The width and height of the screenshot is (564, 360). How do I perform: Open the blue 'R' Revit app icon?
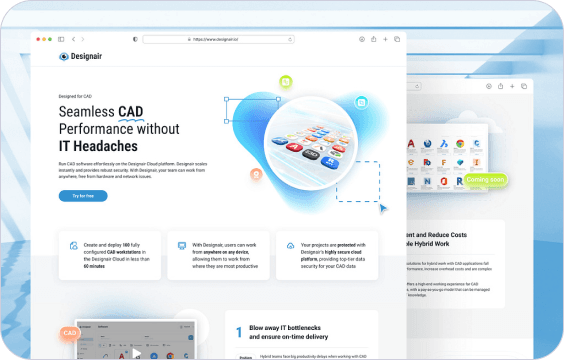(459, 181)
